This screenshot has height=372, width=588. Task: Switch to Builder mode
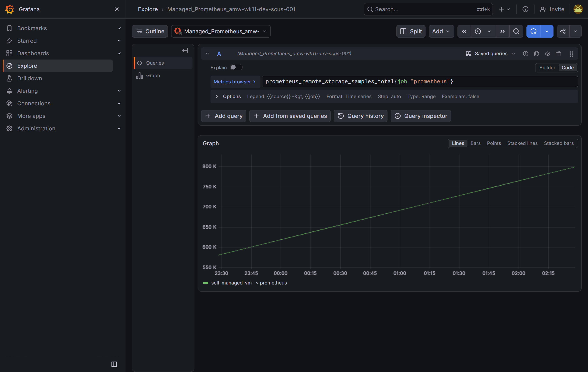(547, 68)
